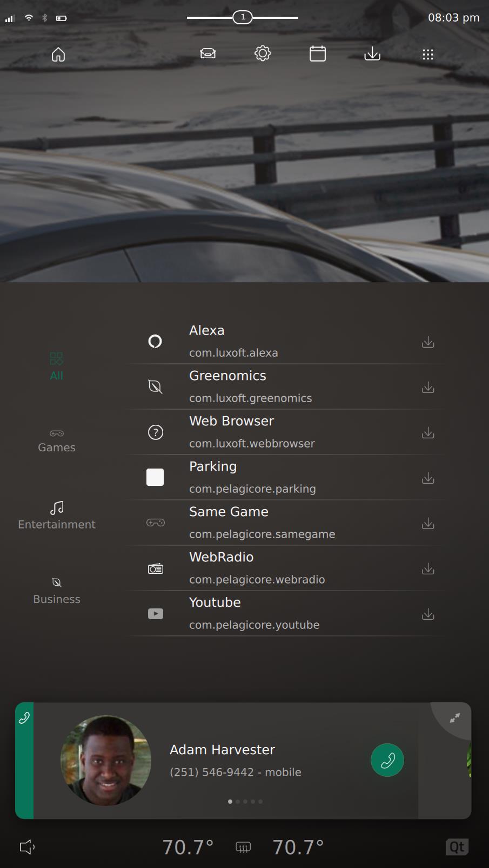Go to the home screen icon

point(58,55)
